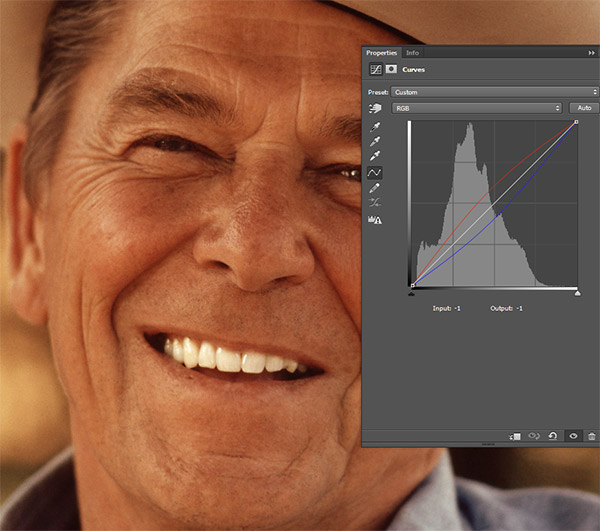600x531 pixels.
Task: Delete the adjustment layer with trash icon
Action: [592, 436]
